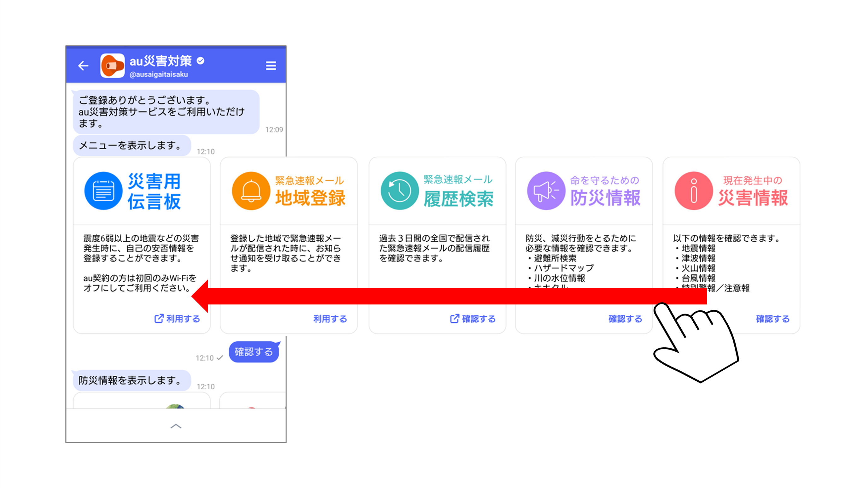Select the 防災情報 card title

click(x=605, y=197)
